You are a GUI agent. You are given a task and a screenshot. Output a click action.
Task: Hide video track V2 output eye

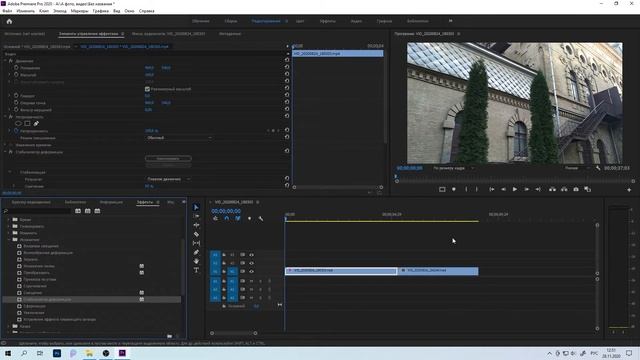[251, 263]
